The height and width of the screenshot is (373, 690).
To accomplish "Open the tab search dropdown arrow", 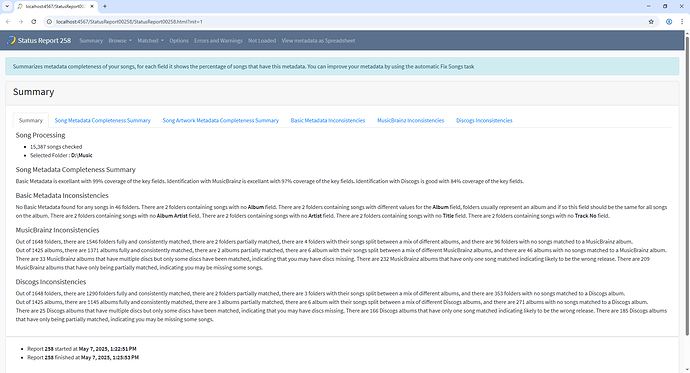I will [7, 6].
